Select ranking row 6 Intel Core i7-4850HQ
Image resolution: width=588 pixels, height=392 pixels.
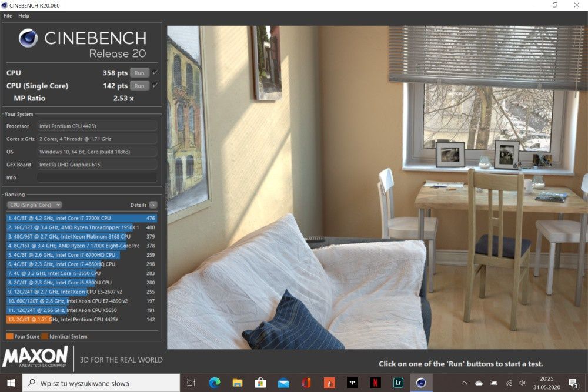point(81,264)
